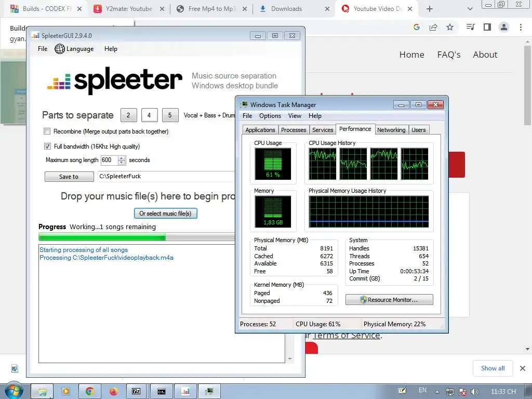Click the maximum song length field
The height and width of the screenshot is (399, 532).
coord(109,160)
